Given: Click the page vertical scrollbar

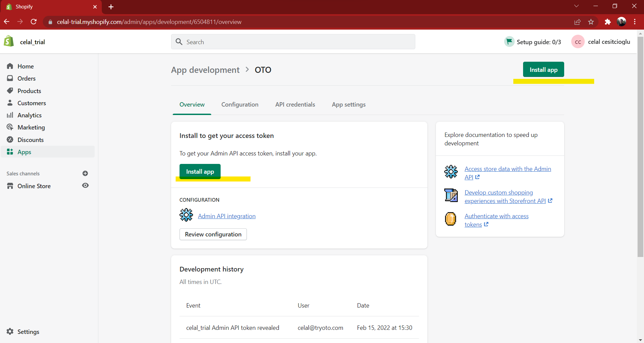Looking at the screenshot, I should (x=640, y=147).
